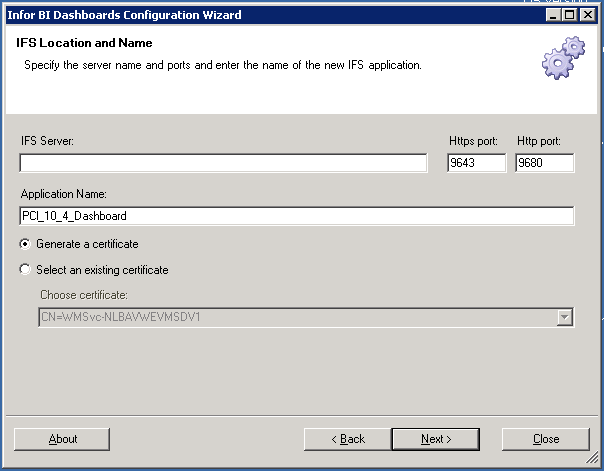Image resolution: width=605 pixels, height=471 pixels.
Task: Click the IFS Location and Name heading
Action: 84,43
